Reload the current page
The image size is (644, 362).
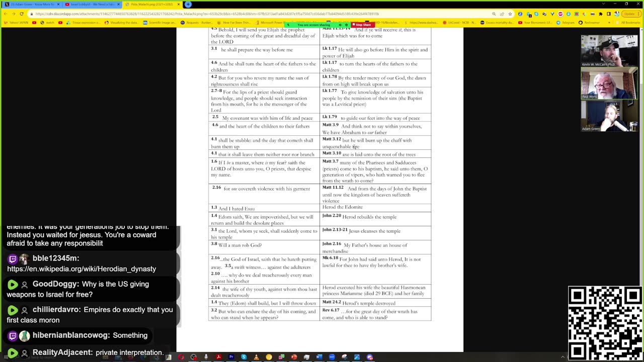point(22,14)
